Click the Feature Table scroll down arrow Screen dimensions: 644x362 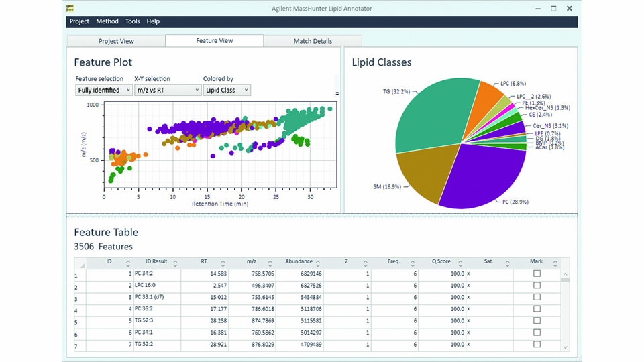click(564, 347)
